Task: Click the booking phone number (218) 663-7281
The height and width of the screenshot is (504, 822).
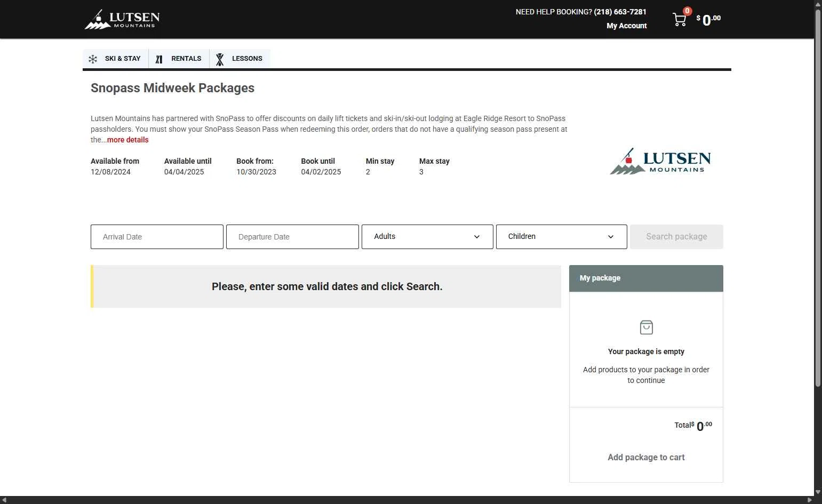Action: (620, 12)
